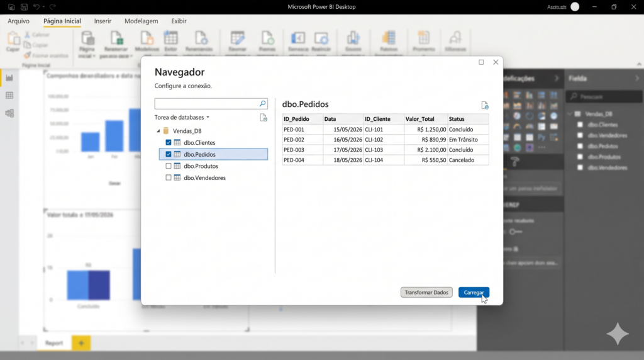Click the search magnifier in Navegador
Viewport: 644px width, 360px height.
click(262, 104)
